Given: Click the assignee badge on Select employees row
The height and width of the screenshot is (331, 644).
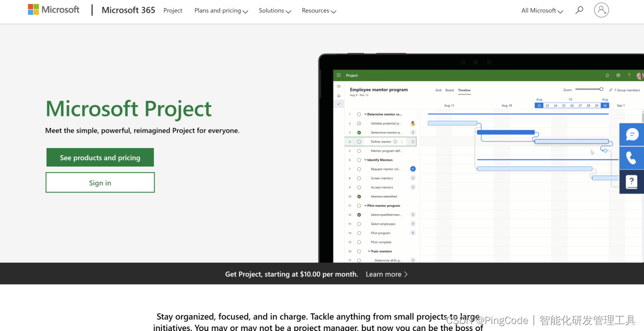Looking at the screenshot, I should tap(413, 224).
